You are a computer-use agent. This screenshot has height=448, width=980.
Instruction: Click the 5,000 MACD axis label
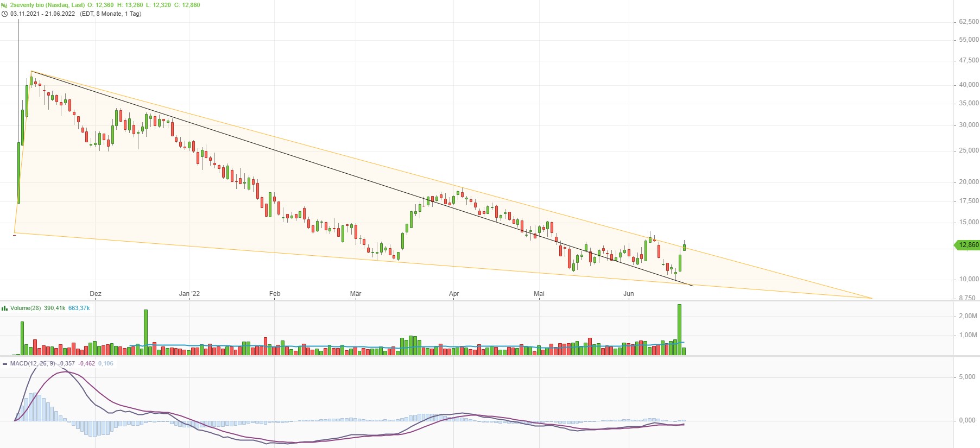tap(967, 377)
